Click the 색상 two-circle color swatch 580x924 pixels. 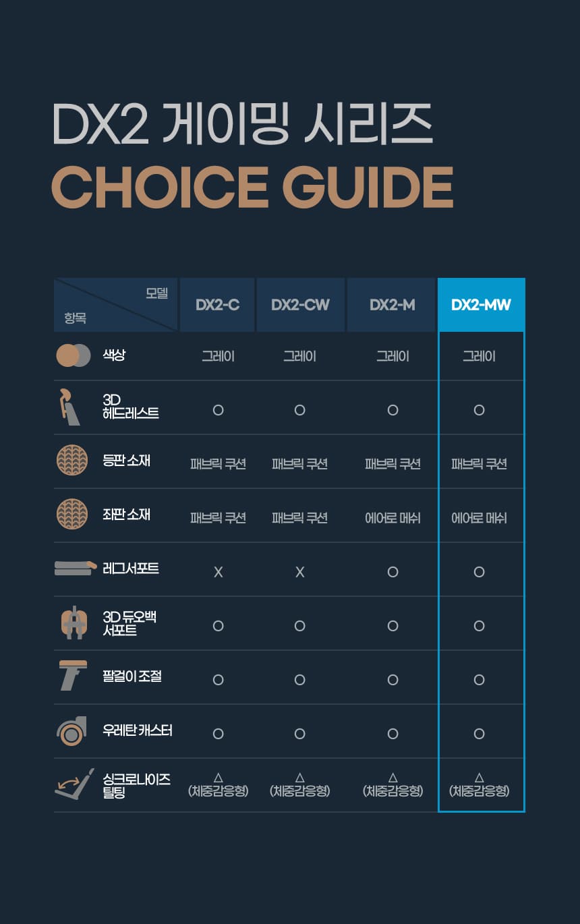(73, 355)
